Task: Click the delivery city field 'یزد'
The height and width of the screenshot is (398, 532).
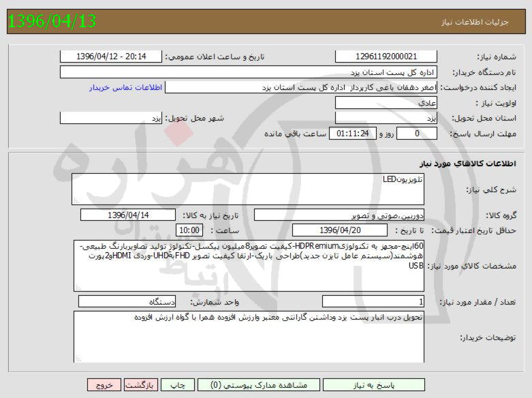Action: pos(111,118)
